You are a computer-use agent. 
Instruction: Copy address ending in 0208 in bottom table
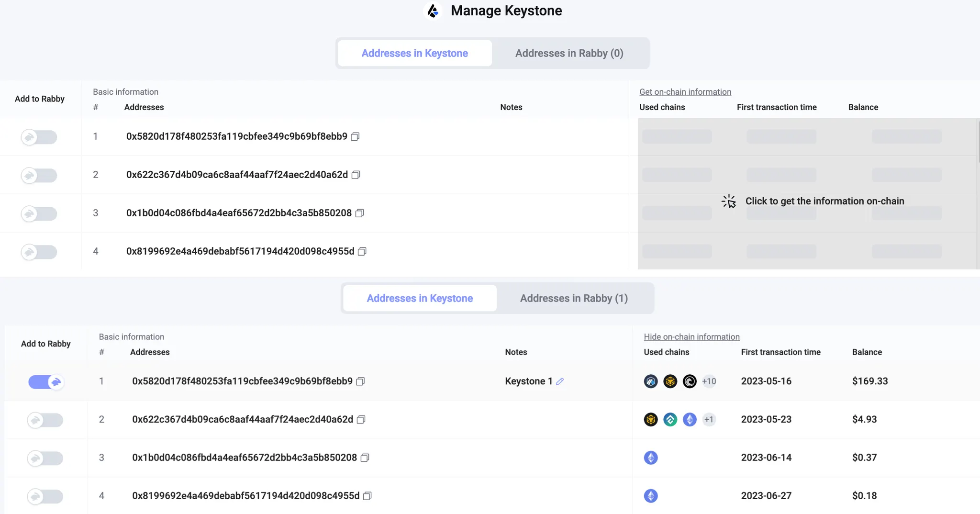(365, 458)
